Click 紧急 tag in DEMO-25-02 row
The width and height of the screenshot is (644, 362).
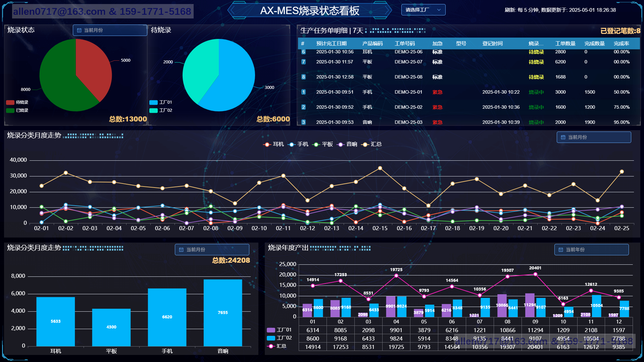[x=437, y=107]
